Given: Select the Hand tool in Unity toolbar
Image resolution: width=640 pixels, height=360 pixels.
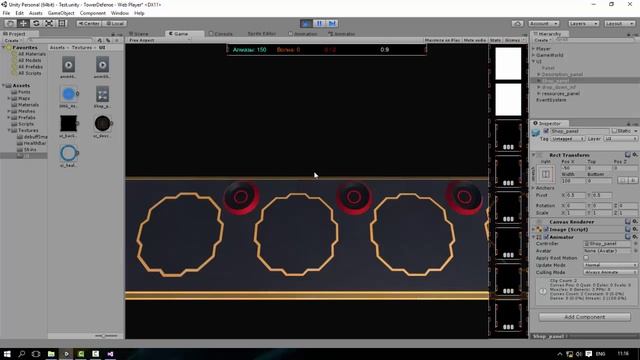Looking at the screenshot, I should pos(11,24).
